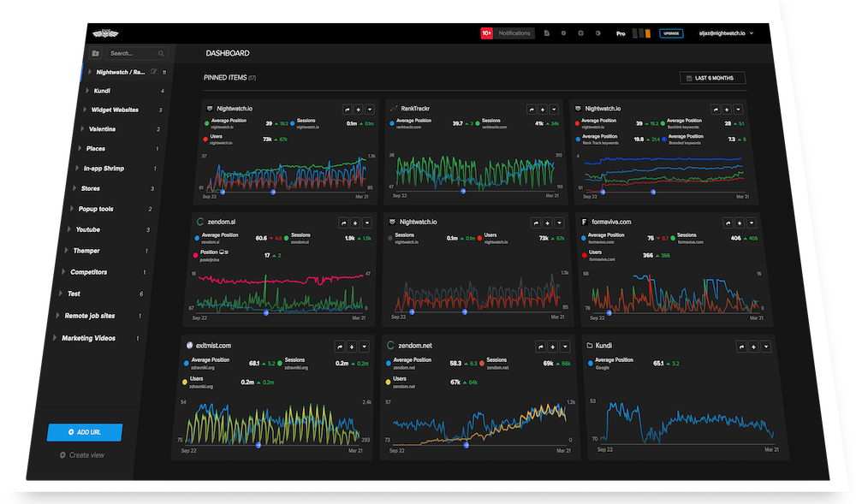Click the Nightwatch logo in the top bar
Screen dimensions: 856x504
point(105,34)
